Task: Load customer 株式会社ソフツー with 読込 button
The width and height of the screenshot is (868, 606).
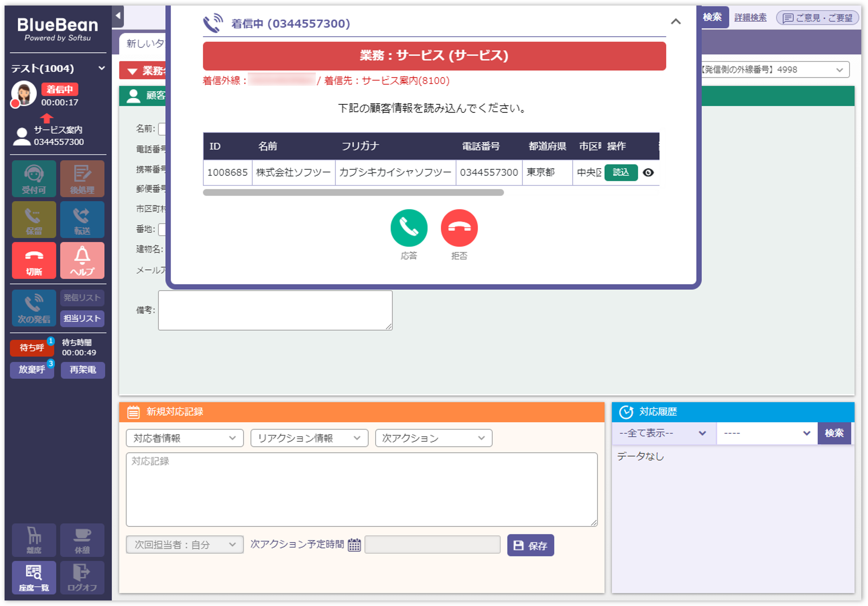Action: click(621, 173)
